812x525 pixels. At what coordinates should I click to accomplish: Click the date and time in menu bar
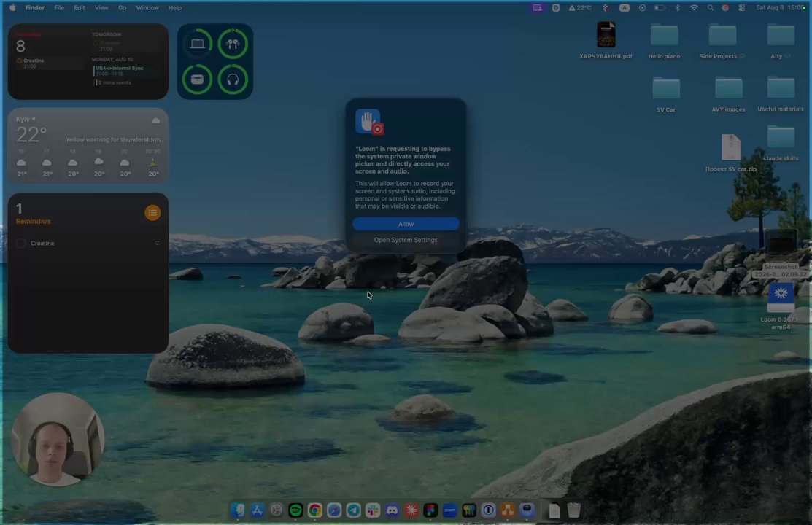point(779,8)
